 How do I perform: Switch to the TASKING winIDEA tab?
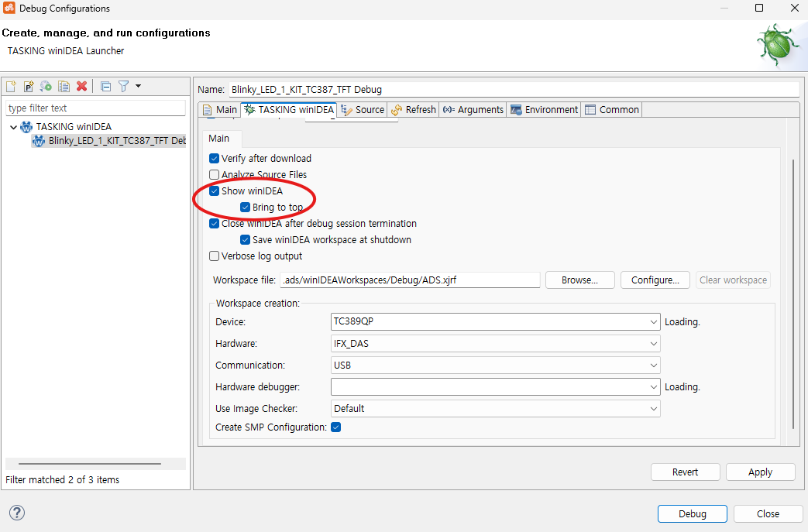pyautogui.click(x=289, y=110)
